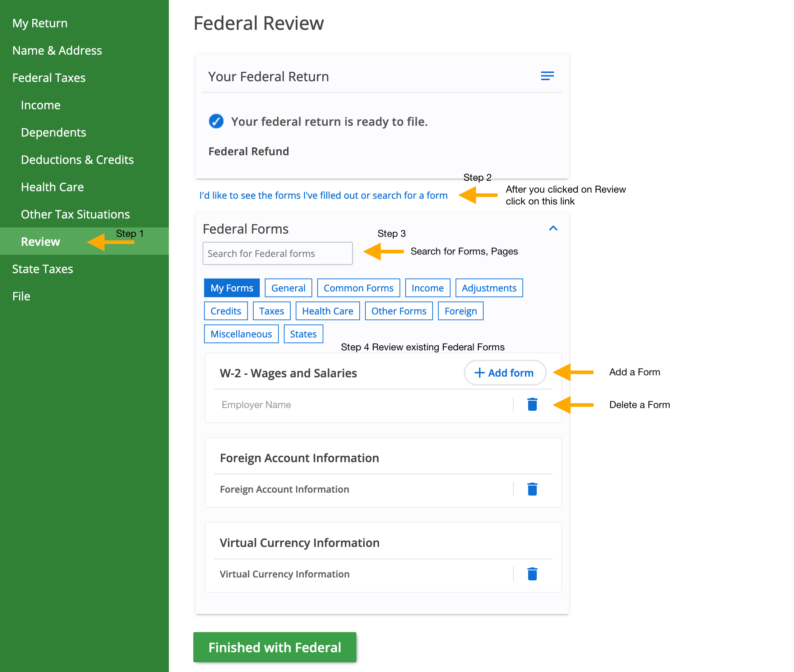The height and width of the screenshot is (672, 794).
Task: Select the My Forms filter tab
Action: 231,288
